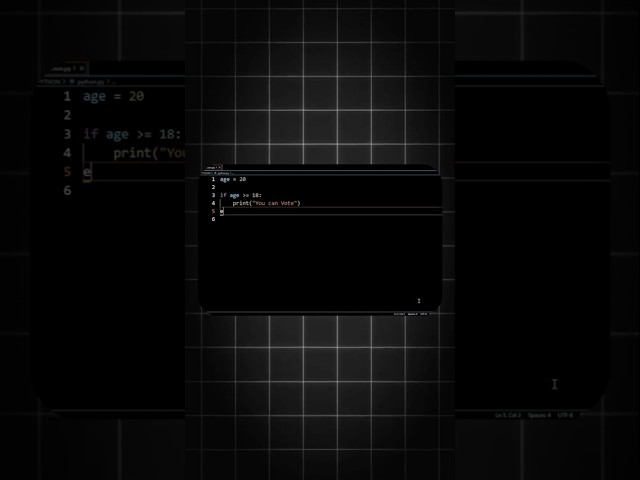This screenshot has width=640, height=480.
Task: Select the python.py tab in the small center editor
Action: tap(213, 167)
